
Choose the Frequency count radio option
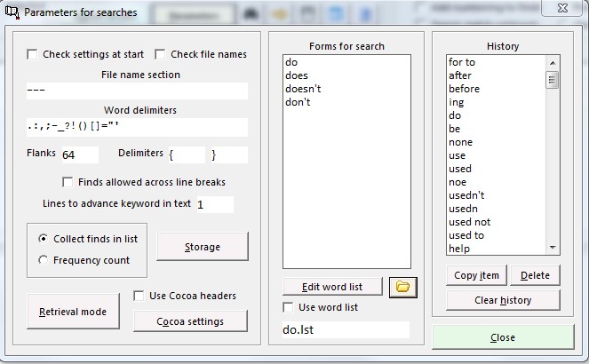coord(44,260)
